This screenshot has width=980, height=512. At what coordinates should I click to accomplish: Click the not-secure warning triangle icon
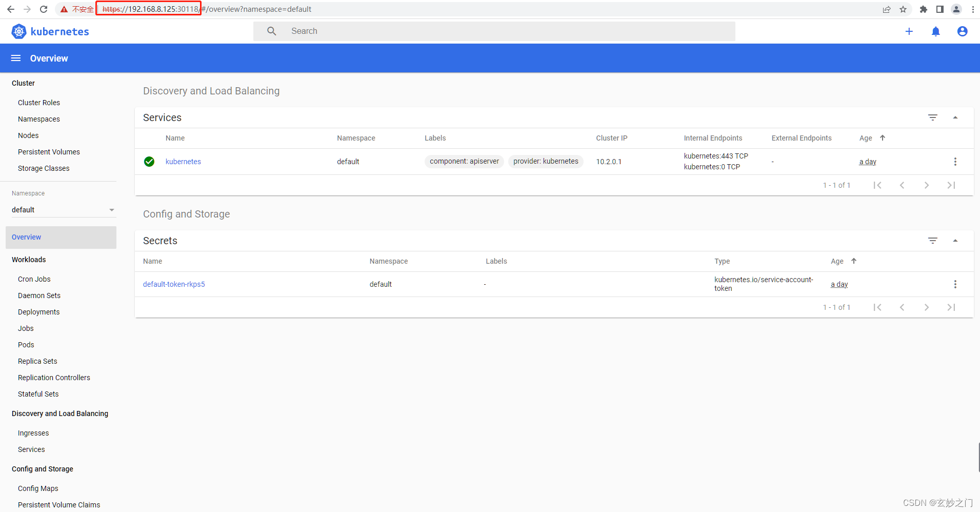coord(64,9)
